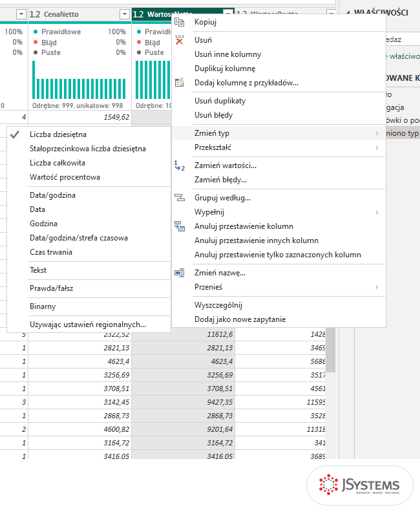Viewport: 420px width, 512px height.
Task: Choose the Prawda/fałsz type option
Action: pos(89,288)
